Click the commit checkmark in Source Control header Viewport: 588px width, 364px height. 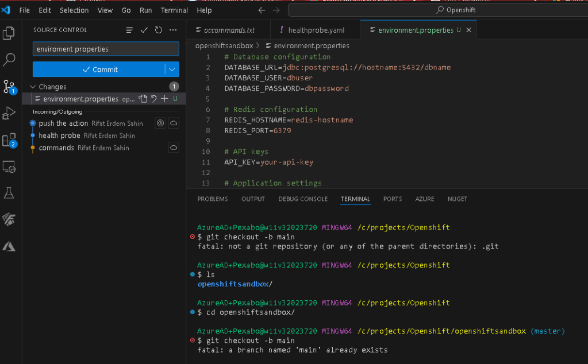pos(144,30)
